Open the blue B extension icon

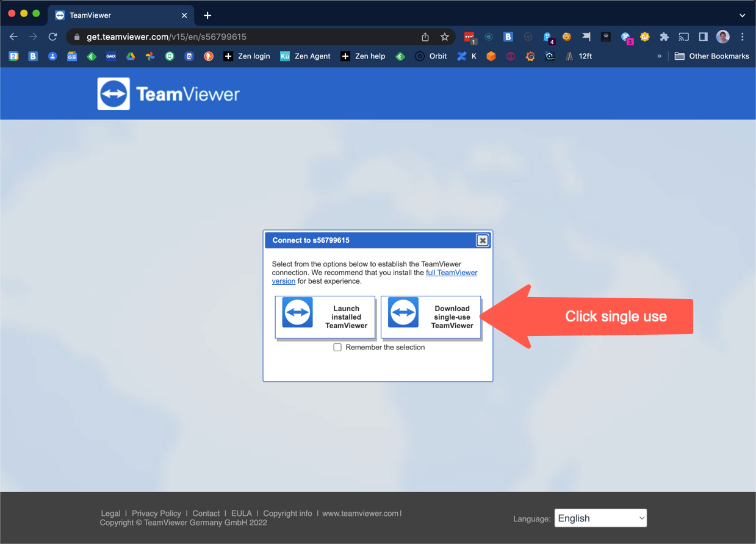point(508,37)
